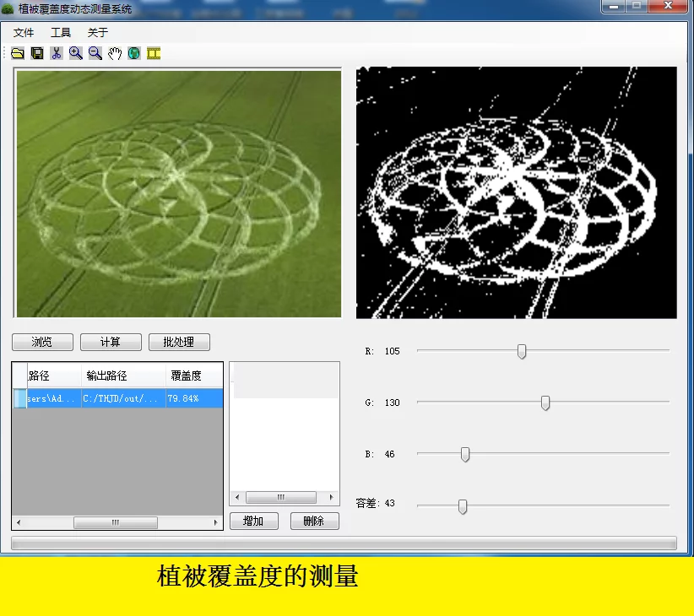Maximize the application window
The height and width of the screenshot is (616, 694).
point(637,6)
